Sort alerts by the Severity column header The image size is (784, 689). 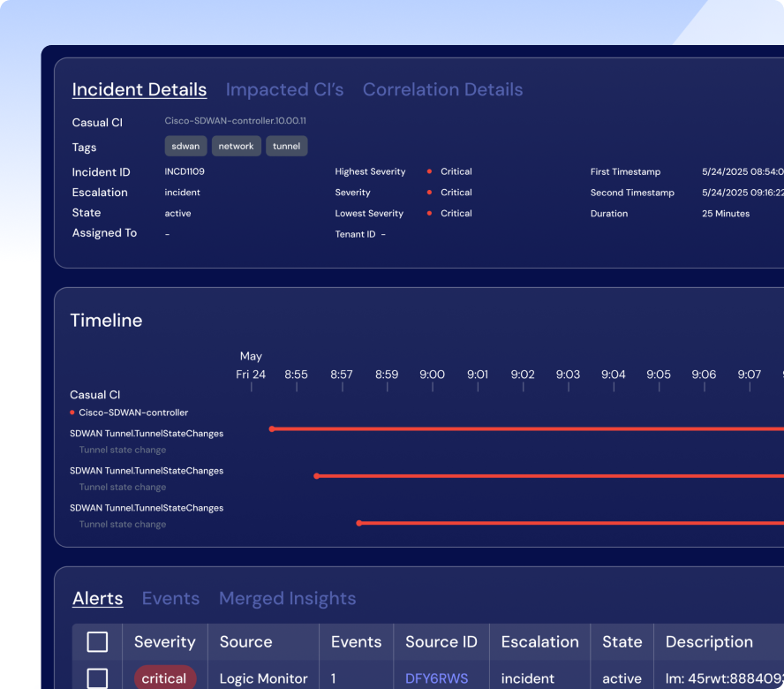pyautogui.click(x=164, y=641)
